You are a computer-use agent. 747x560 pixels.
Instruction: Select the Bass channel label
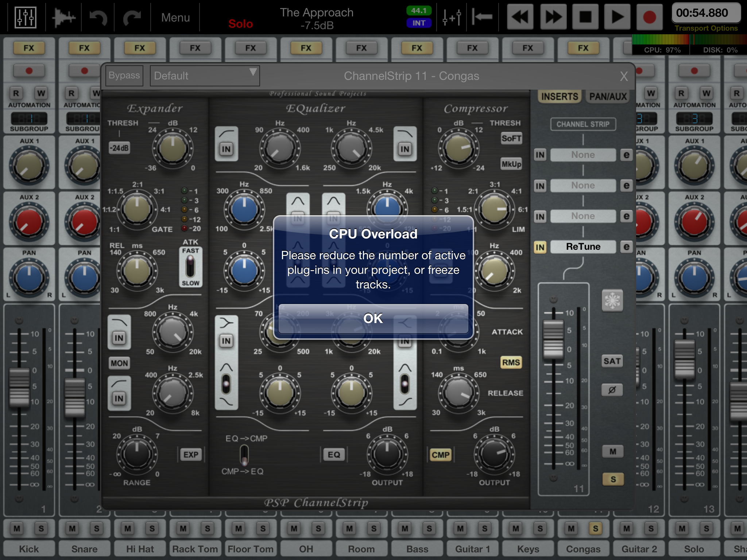417,549
